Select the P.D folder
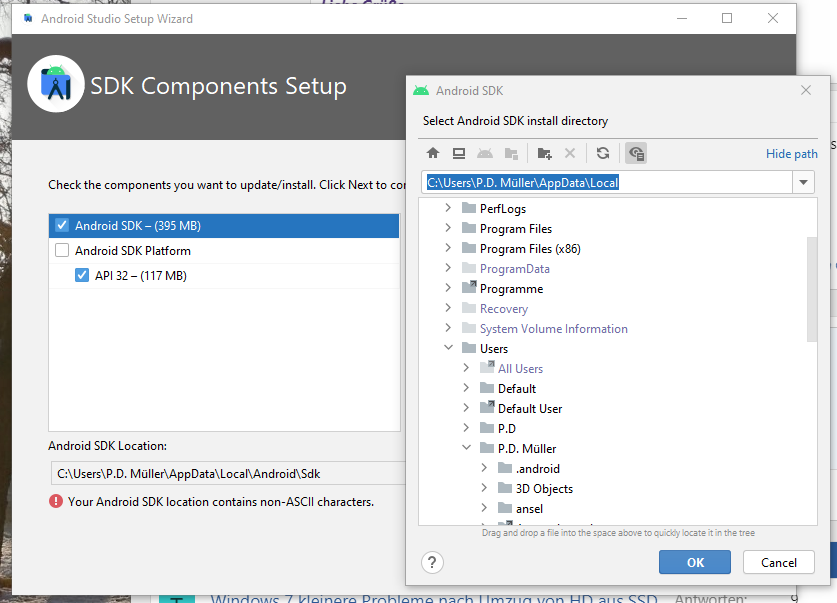 [507, 429]
